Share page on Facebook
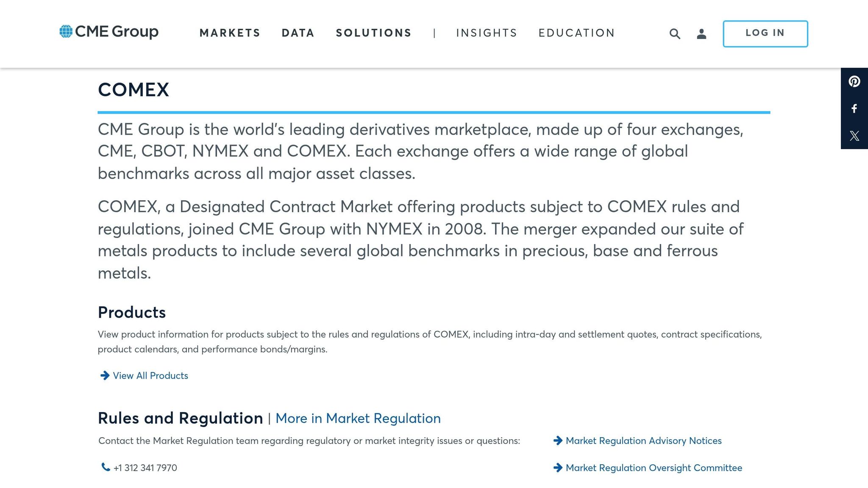Image resolution: width=868 pixels, height=488 pixels. click(x=854, y=109)
